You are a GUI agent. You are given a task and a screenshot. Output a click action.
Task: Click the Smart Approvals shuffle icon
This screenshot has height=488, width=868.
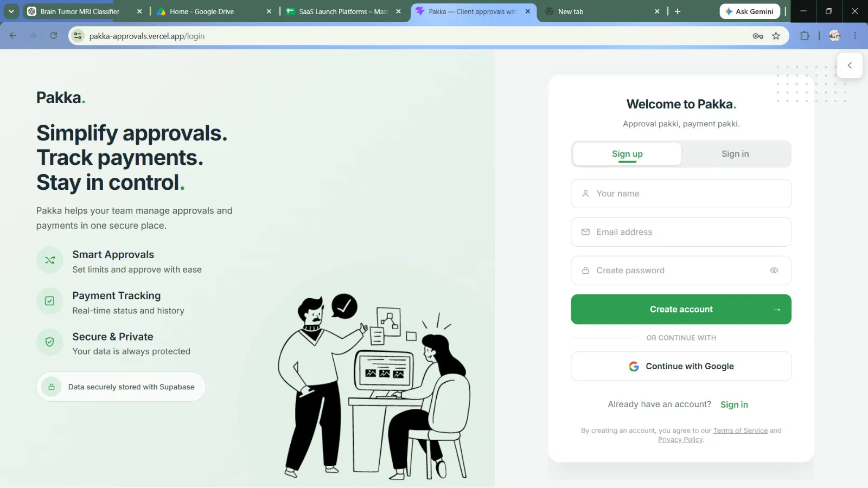(x=50, y=260)
